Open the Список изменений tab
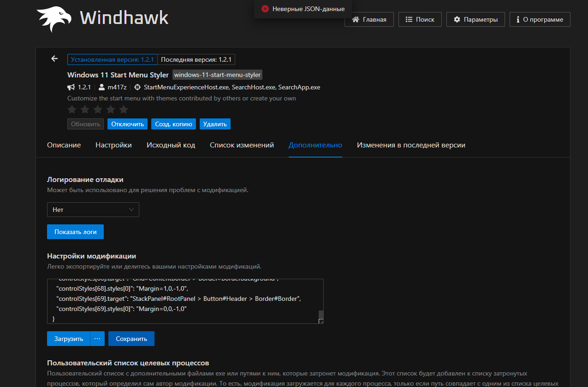 242,145
